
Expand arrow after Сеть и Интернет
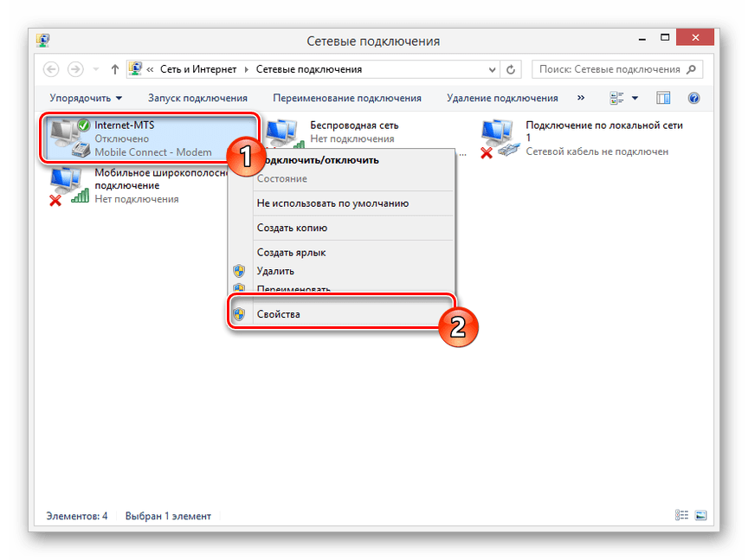click(246, 69)
